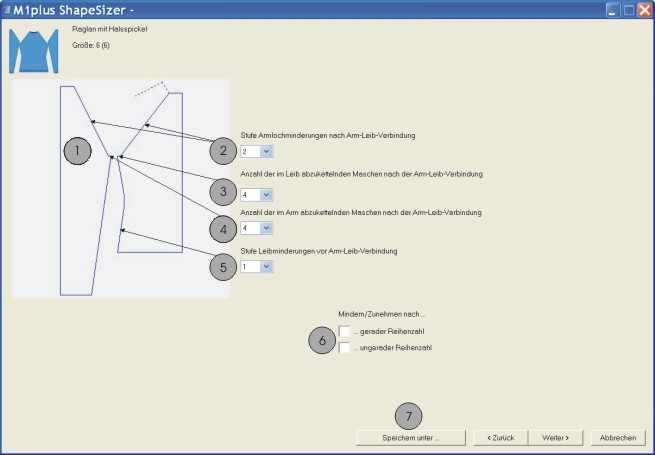
Task: Enable the 'gerader Reihenzahl' checkbox
Action: tap(345, 331)
